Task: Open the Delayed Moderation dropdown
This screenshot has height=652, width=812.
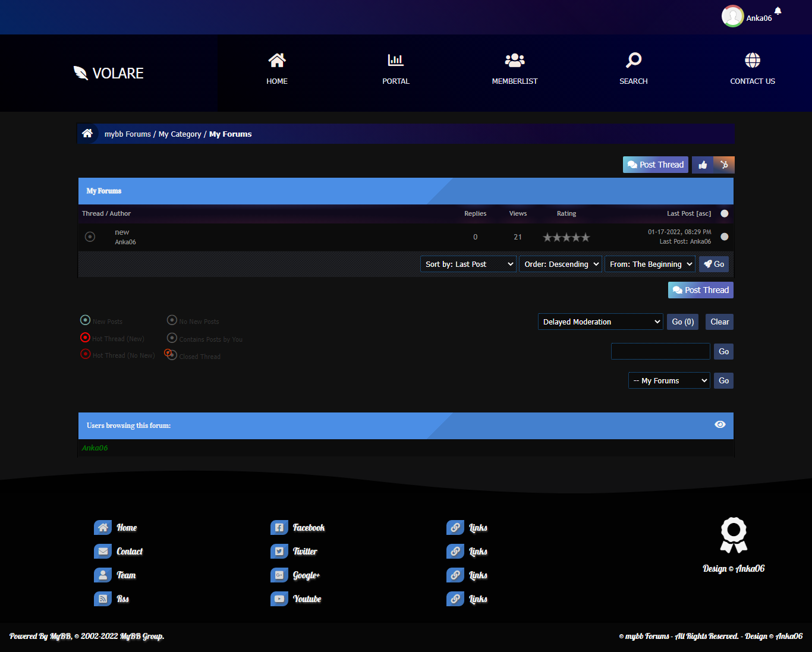Action: pos(600,322)
